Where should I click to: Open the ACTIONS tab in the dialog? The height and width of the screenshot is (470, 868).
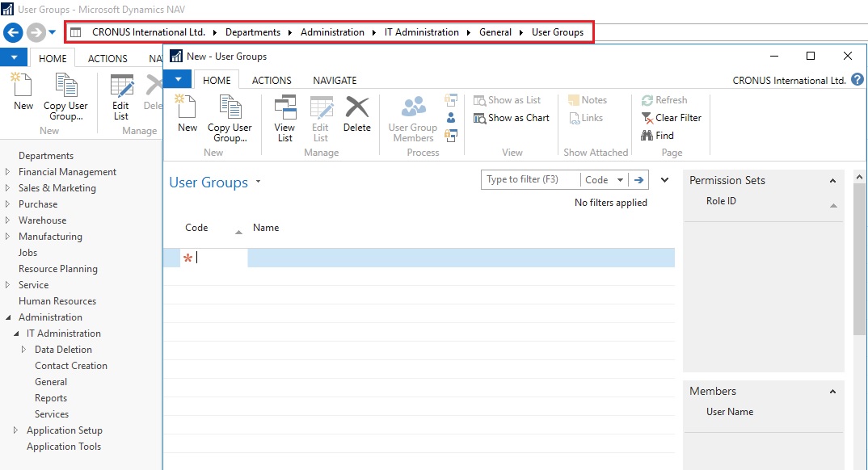(x=272, y=80)
